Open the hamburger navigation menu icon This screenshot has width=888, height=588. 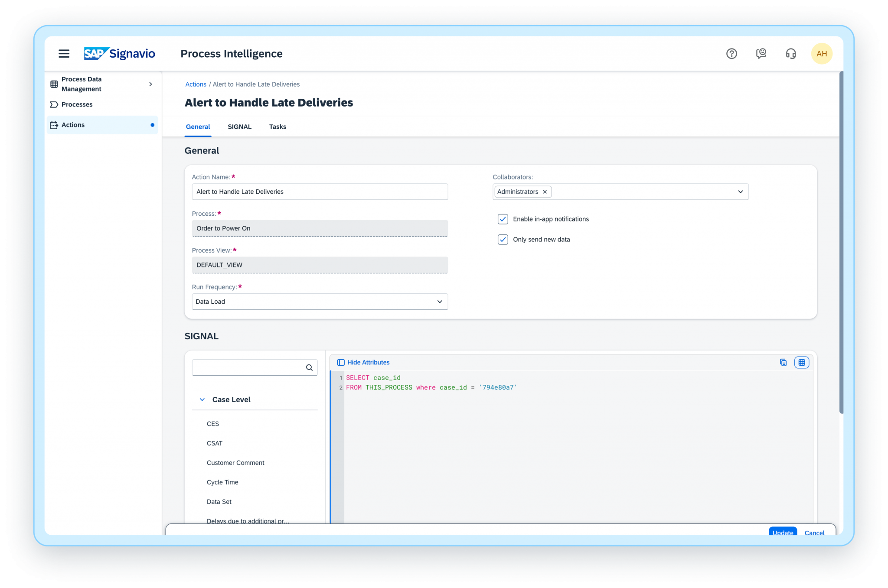(64, 53)
